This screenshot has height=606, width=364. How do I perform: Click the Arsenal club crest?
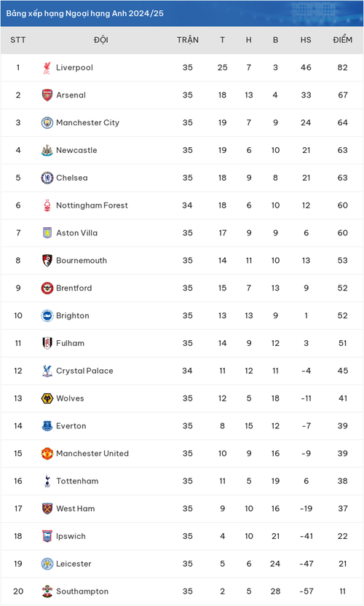tap(47, 95)
